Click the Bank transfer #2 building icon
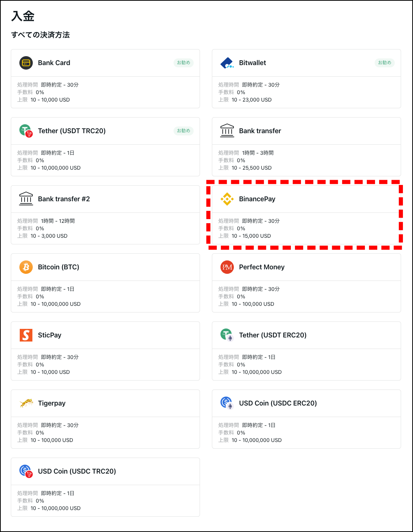Image resolution: width=413 pixels, height=532 pixels. point(26,199)
